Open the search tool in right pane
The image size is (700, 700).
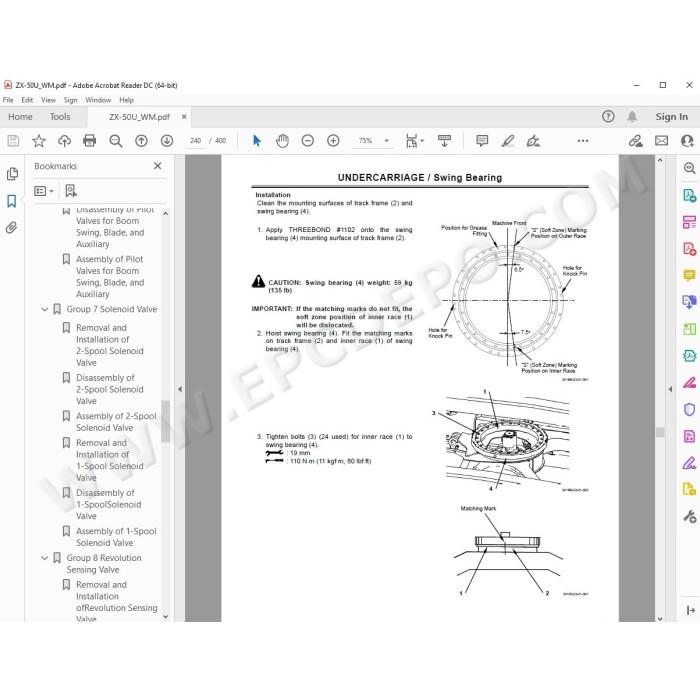click(689, 168)
